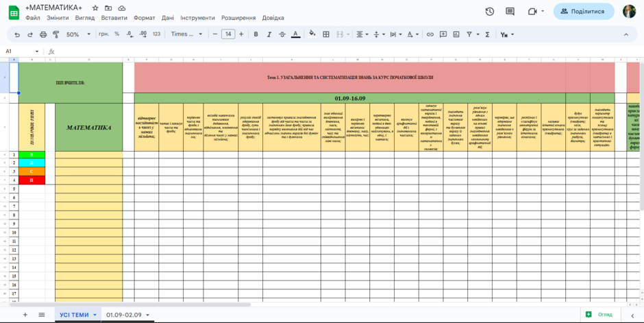644x323 pixels.
Task: Open the borders menu icon
Action: [326, 34]
